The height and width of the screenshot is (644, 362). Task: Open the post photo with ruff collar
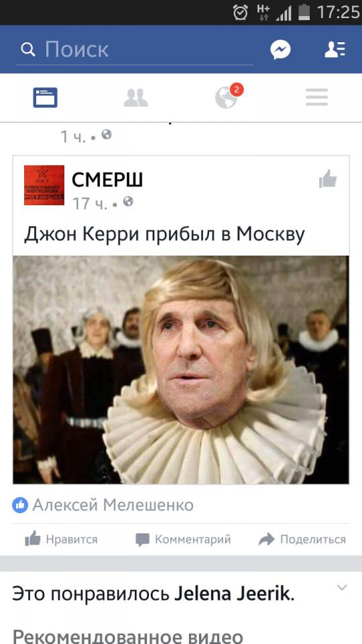181,370
